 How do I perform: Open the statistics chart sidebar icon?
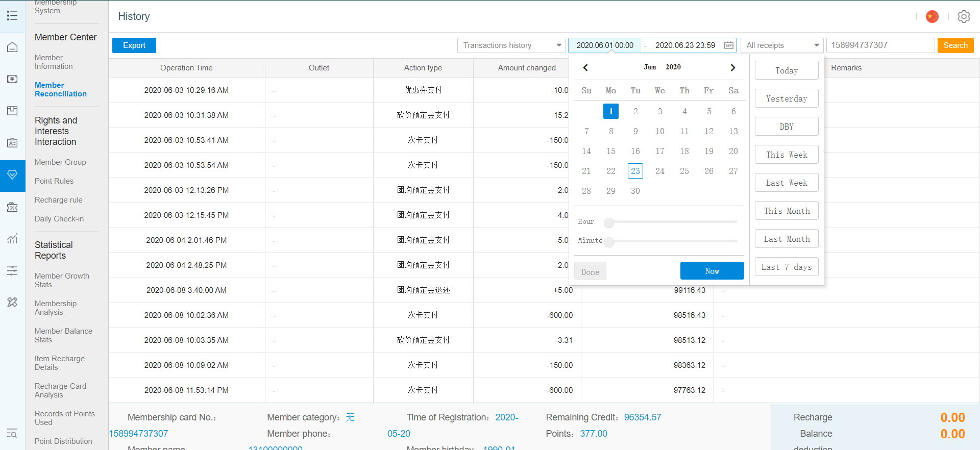[x=12, y=239]
